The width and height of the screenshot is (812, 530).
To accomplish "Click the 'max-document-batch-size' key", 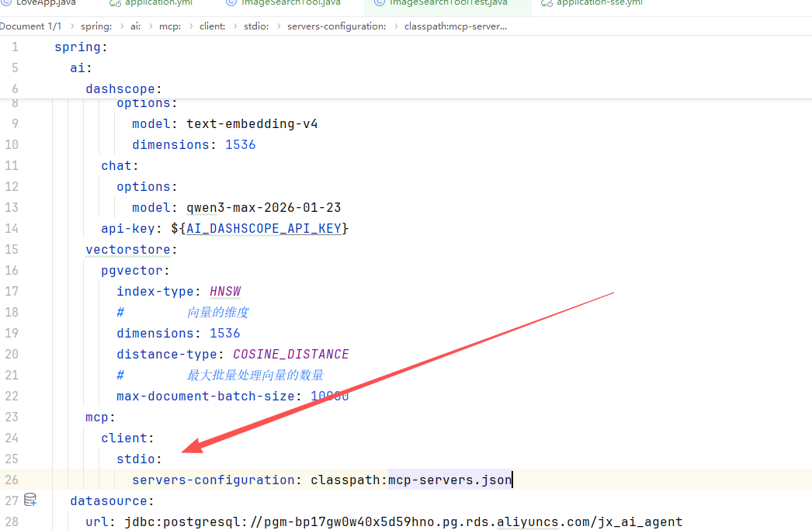I will (206, 396).
